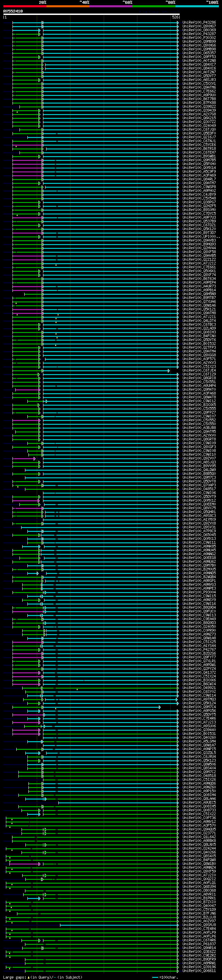Select the UniRef100_P42767 row label
This screenshot has width=222, height=980.
click(x=199, y=650)
